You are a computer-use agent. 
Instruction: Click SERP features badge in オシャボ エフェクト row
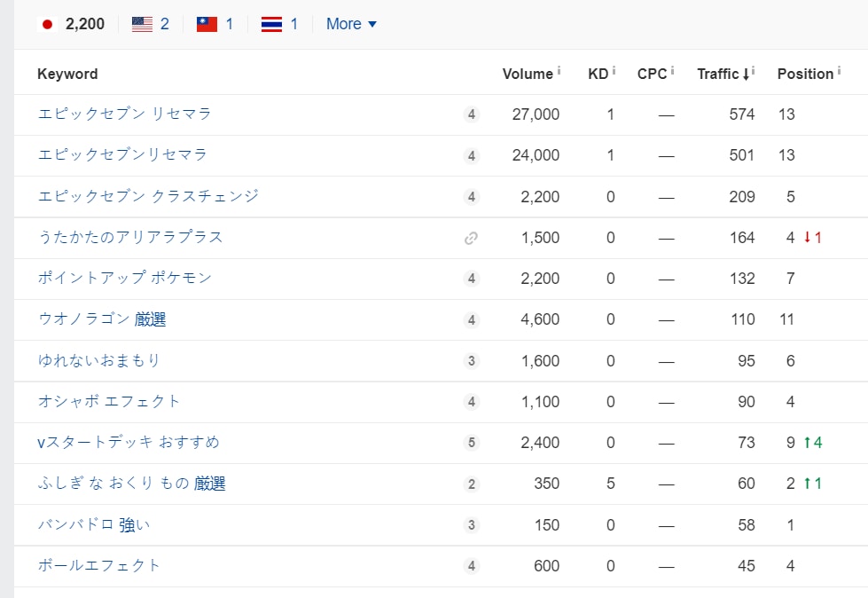471,402
